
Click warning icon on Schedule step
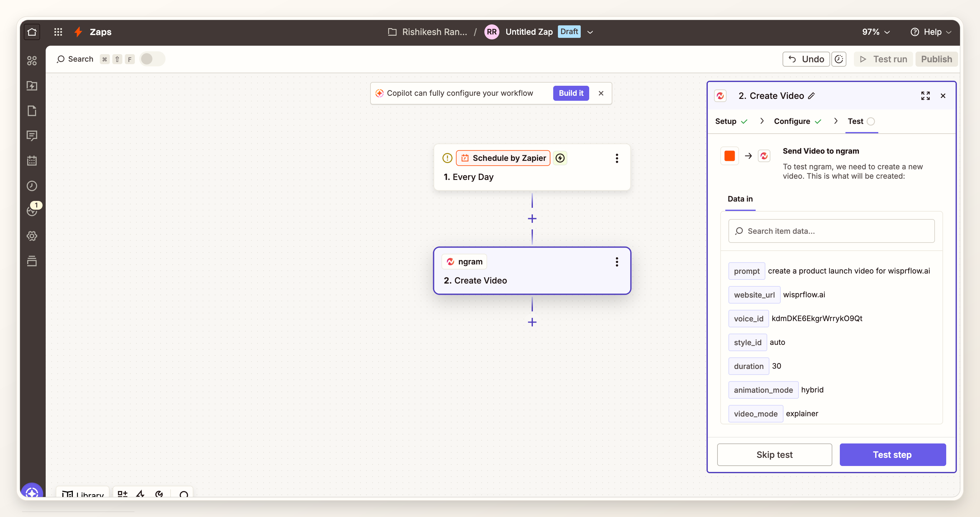click(447, 158)
